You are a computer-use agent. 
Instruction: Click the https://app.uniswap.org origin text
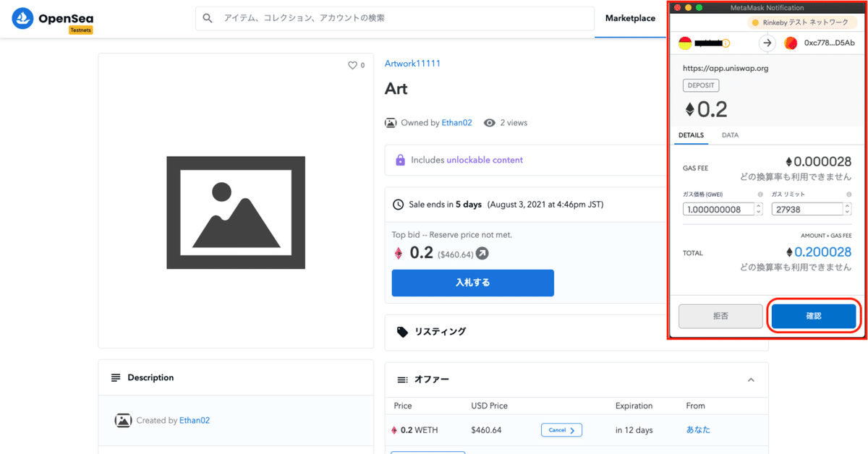coord(726,69)
